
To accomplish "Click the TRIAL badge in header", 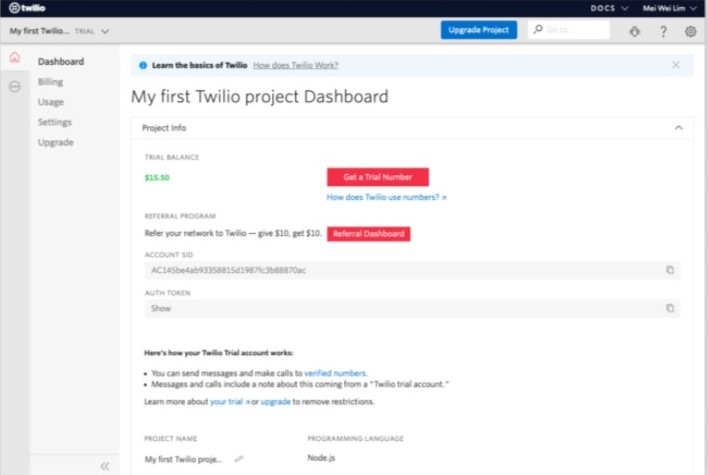I will point(84,31).
